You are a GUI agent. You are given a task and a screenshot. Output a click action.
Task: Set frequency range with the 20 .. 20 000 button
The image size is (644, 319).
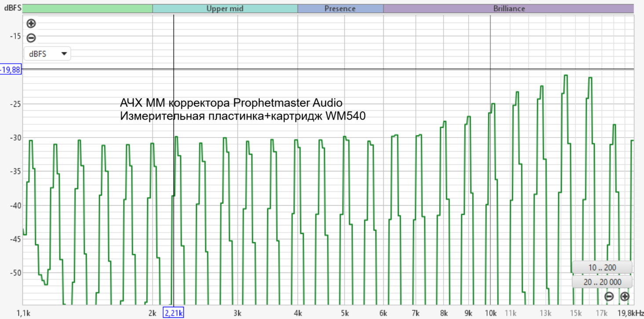pyautogui.click(x=602, y=282)
